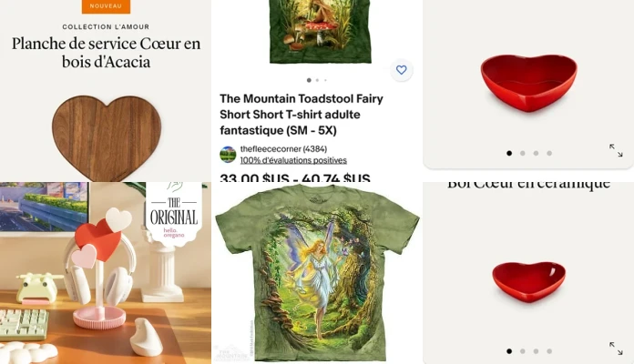
Task: Click Planche de service Cœur en bois d'Acacia title
Action: click(106, 53)
